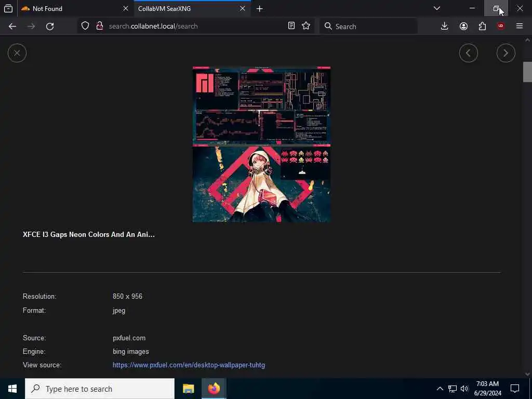Show the previous image result
The width and height of the screenshot is (532, 399).
click(468, 53)
